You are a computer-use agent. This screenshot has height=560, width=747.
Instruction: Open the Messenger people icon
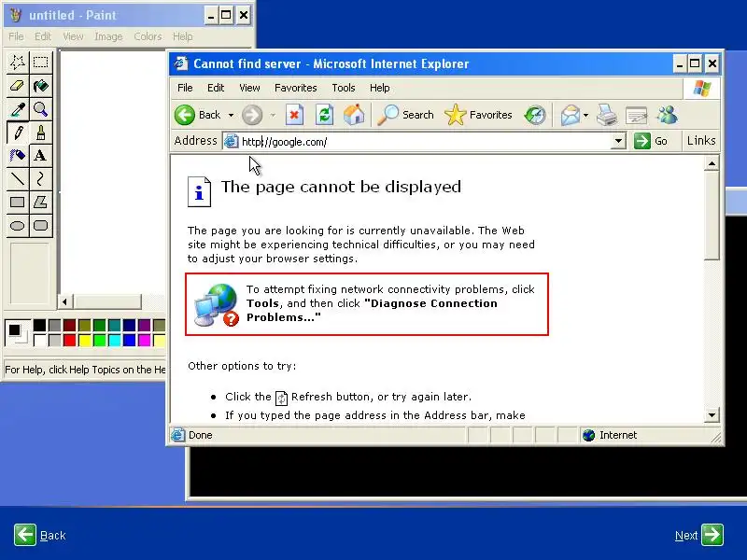(668, 115)
